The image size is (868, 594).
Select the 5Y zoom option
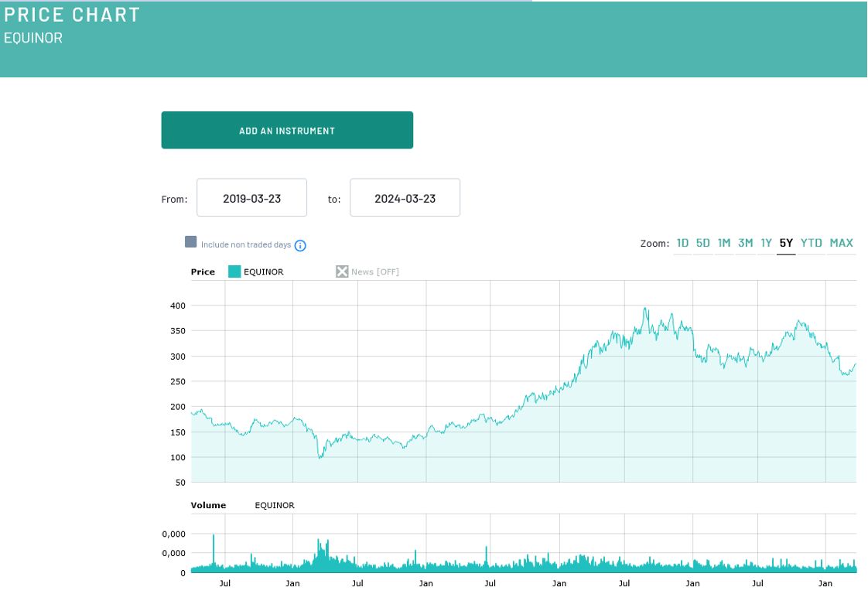786,243
